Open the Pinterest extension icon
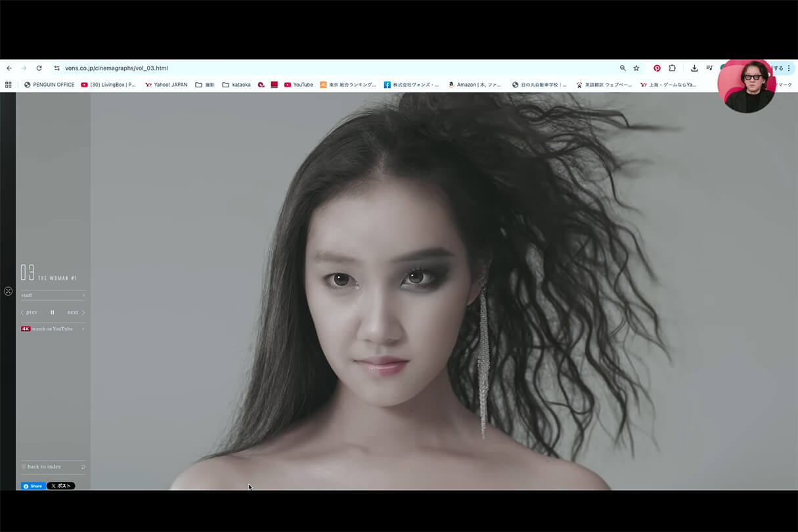The width and height of the screenshot is (798, 532). (657, 68)
